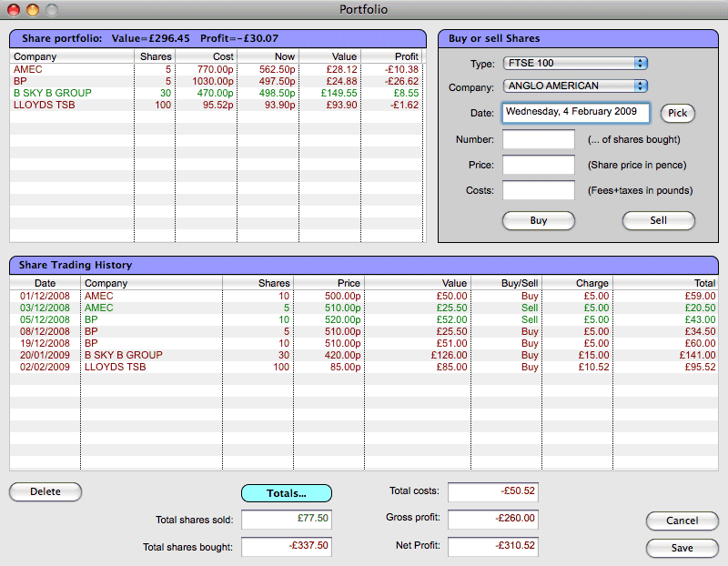The height and width of the screenshot is (566, 728).
Task: Click the Profit column header in portfolio
Action: click(x=393, y=56)
